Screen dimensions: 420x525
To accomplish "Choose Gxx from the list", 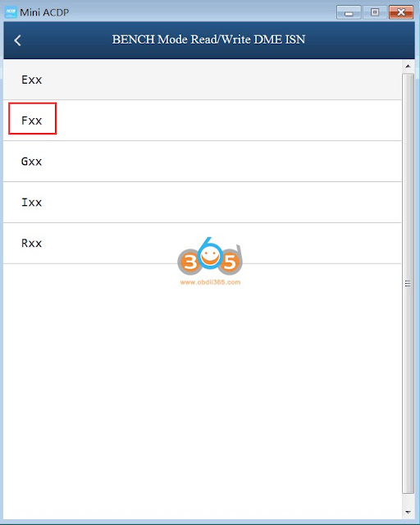I will (203, 162).
